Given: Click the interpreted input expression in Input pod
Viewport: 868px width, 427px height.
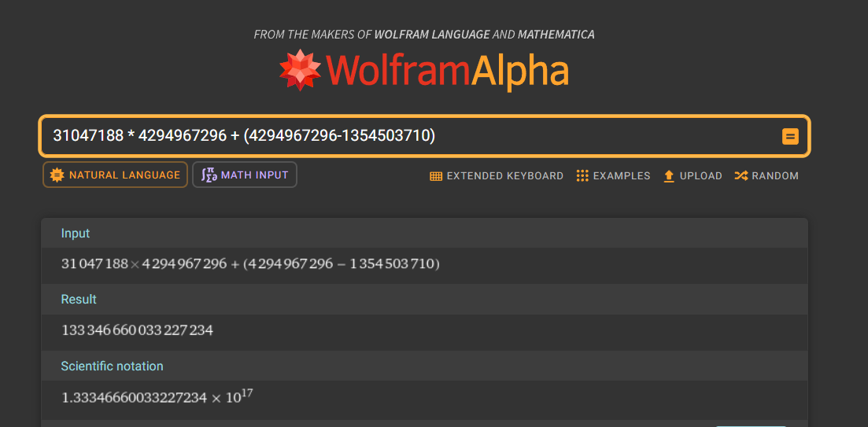Looking at the screenshot, I should point(250,264).
